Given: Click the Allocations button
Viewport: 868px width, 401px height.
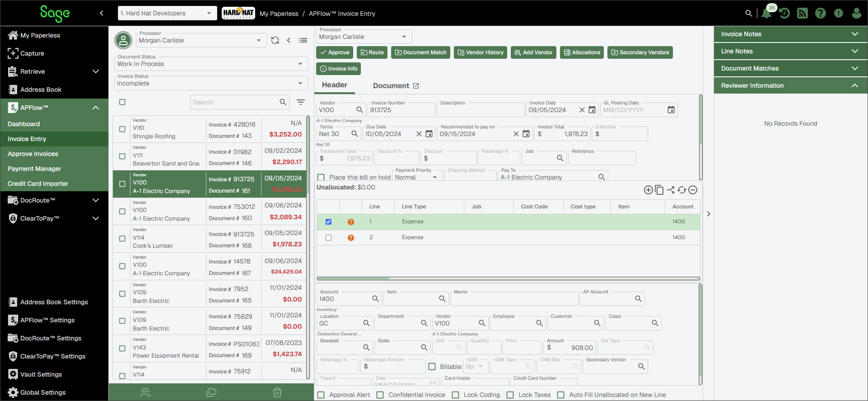Looking at the screenshot, I should 582,52.
